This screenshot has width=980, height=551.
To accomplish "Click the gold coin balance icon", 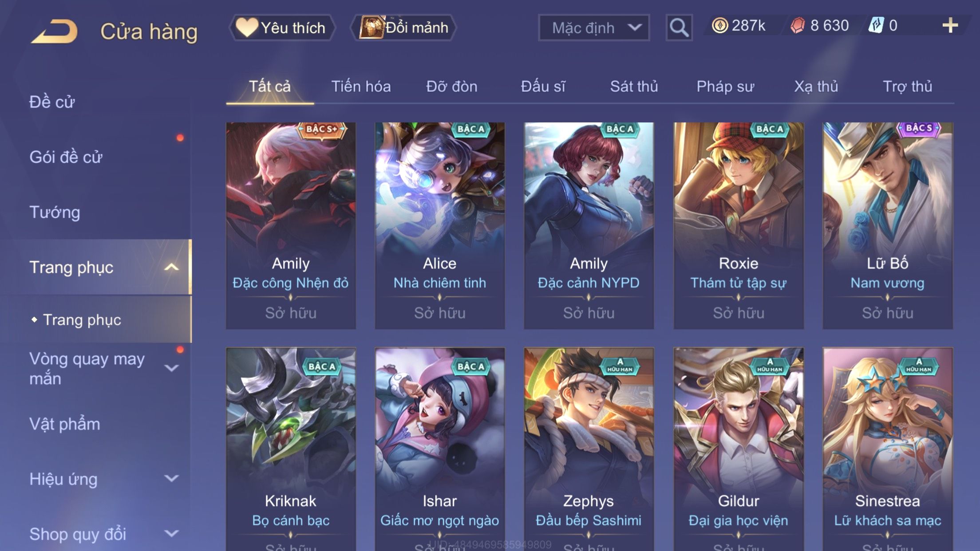I will point(719,25).
